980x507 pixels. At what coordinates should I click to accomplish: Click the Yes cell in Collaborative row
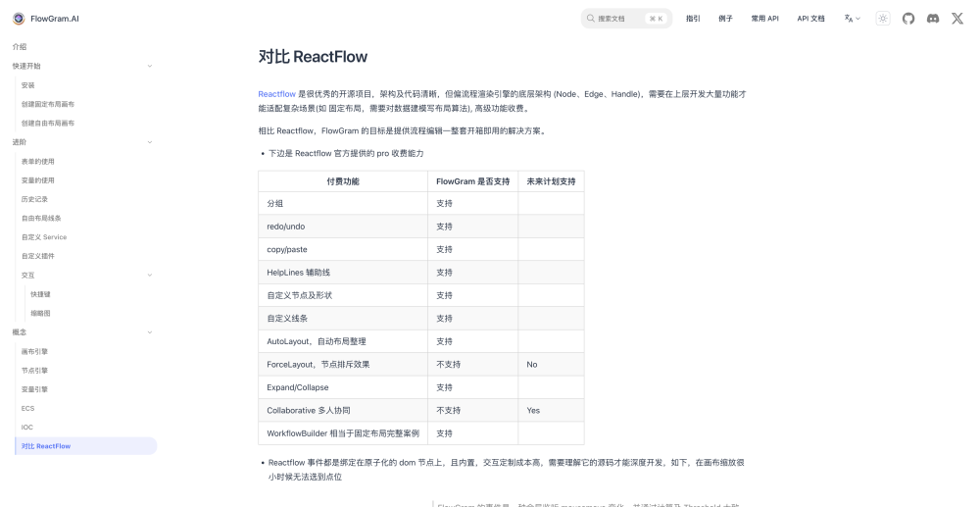(x=551, y=411)
